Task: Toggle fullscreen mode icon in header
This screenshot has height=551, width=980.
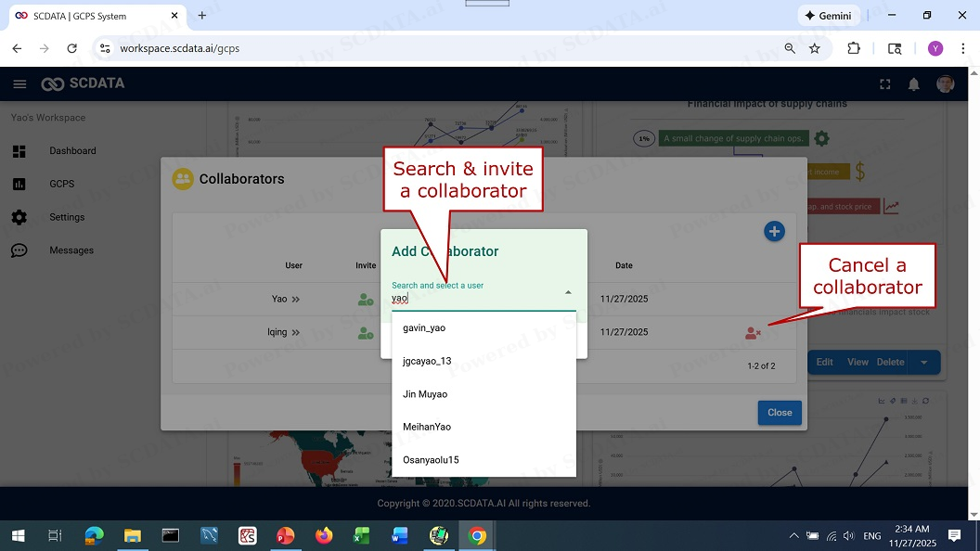Action: pos(884,84)
